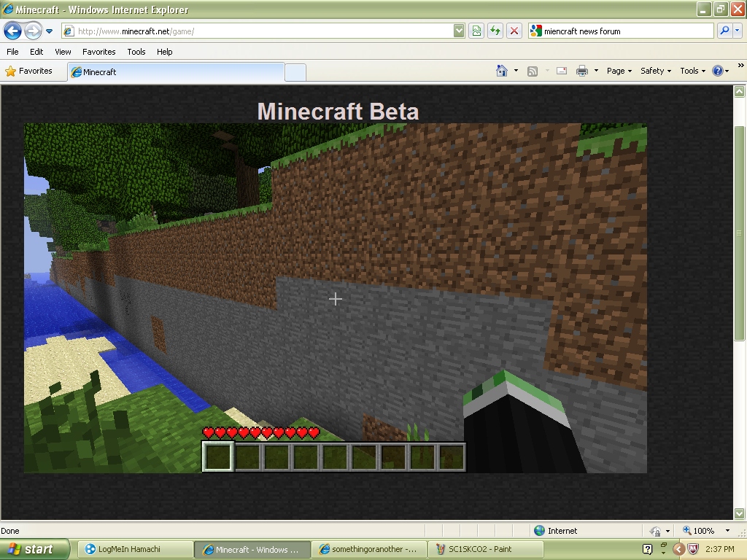Click the browser Forward arrow button
The height and width of the screenshot is (560, 747).
33,31
